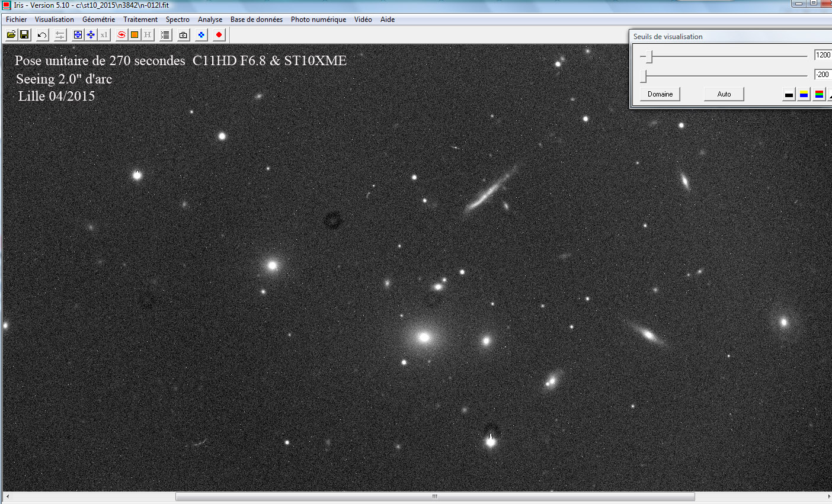Image resolution: width=832 pixels, height=504 pixels.
Task: Click the blue dotted diamond toolbar icon
Action: pyautogui.click(x=201, y=35)
